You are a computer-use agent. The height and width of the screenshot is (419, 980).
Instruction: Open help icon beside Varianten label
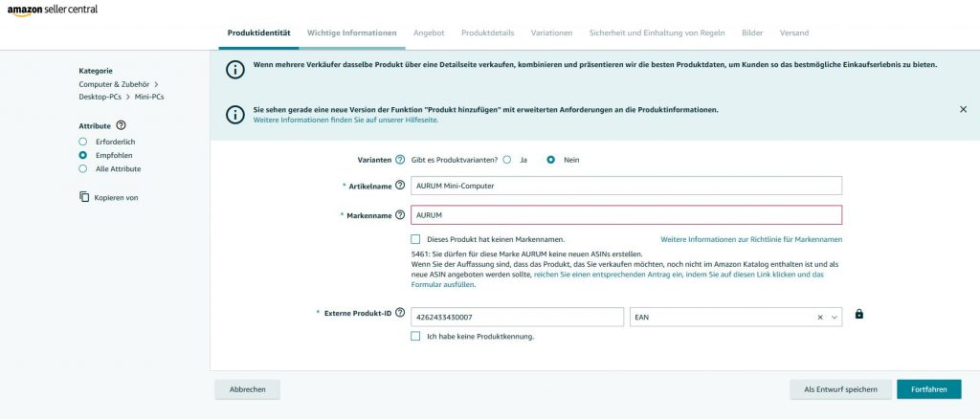pos(400,160)
